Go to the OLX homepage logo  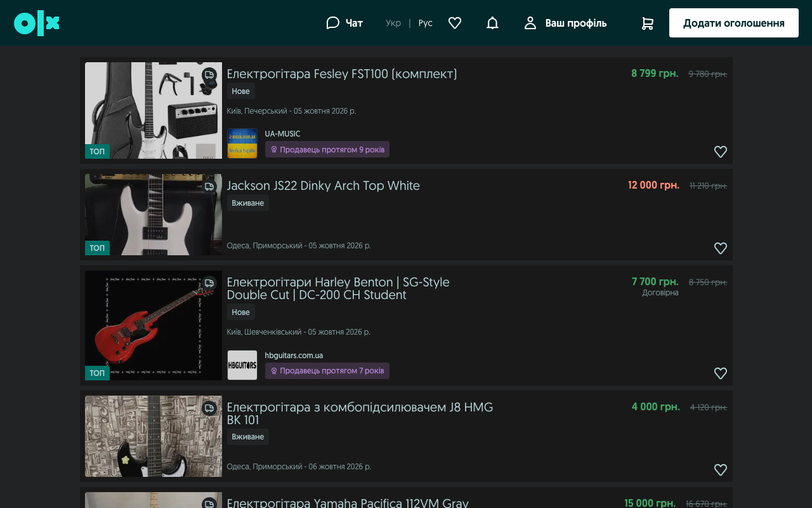coord(37,23)
